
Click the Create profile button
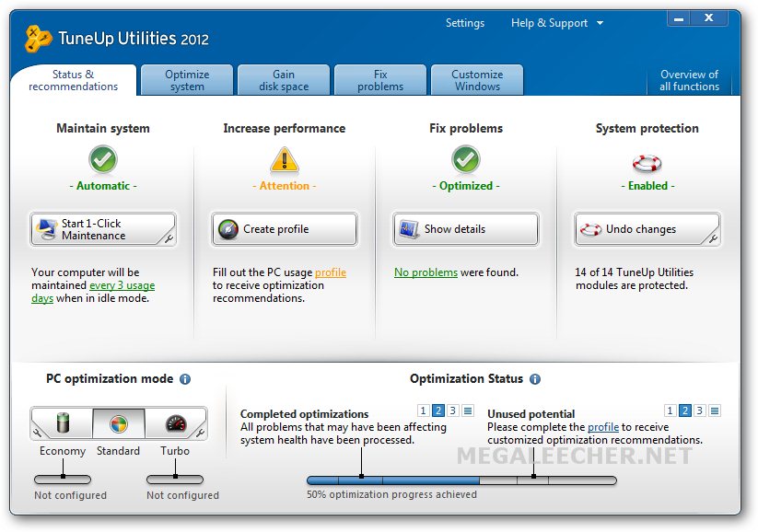pos(285,229)
